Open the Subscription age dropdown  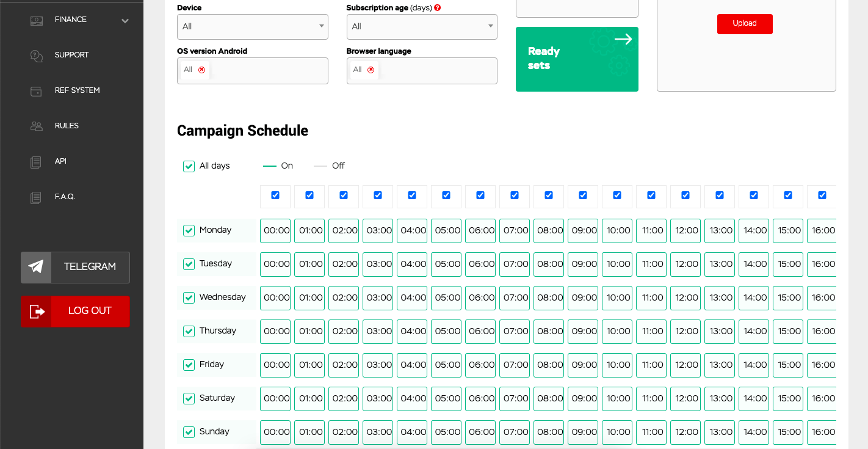pyautogui.click(x=421, y=27)
